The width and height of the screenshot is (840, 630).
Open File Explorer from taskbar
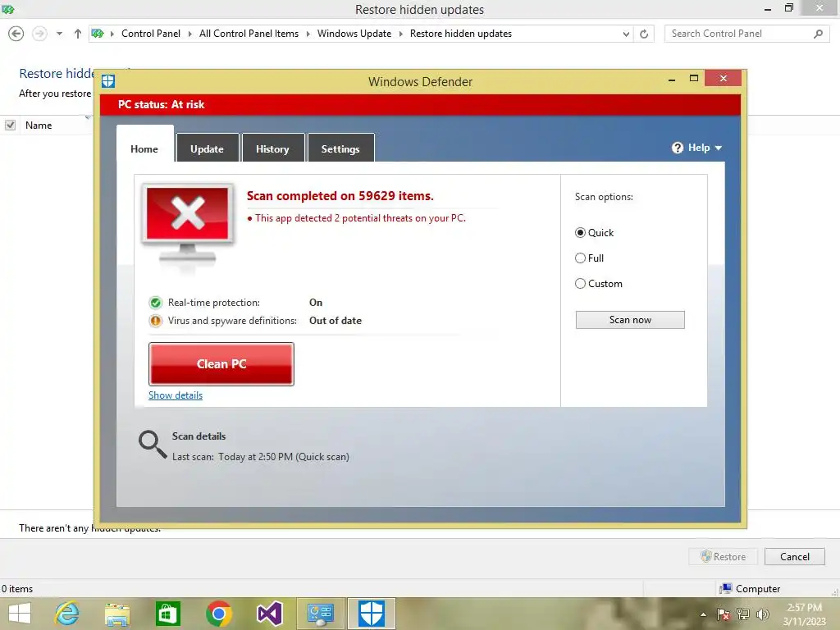pos(117,614)
